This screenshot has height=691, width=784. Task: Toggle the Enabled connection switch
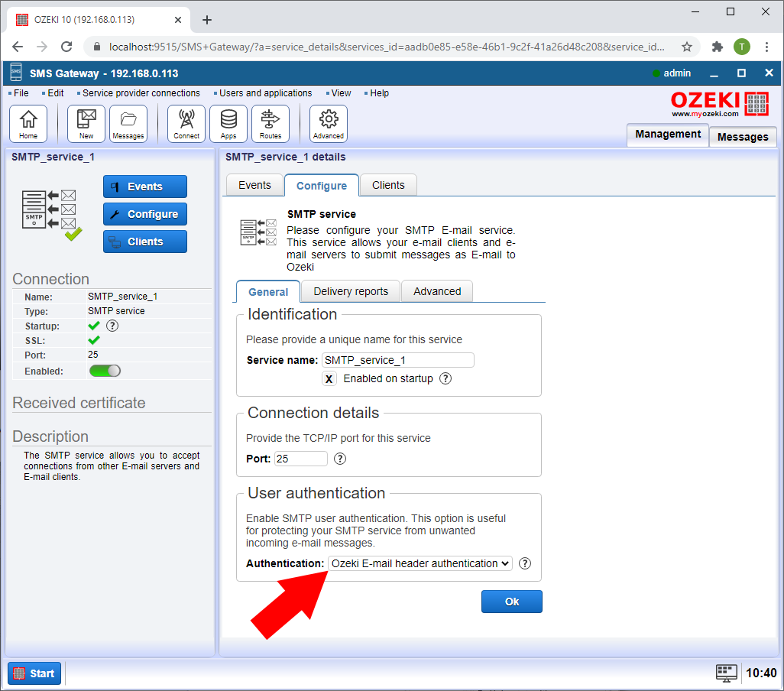pos(105,371)
